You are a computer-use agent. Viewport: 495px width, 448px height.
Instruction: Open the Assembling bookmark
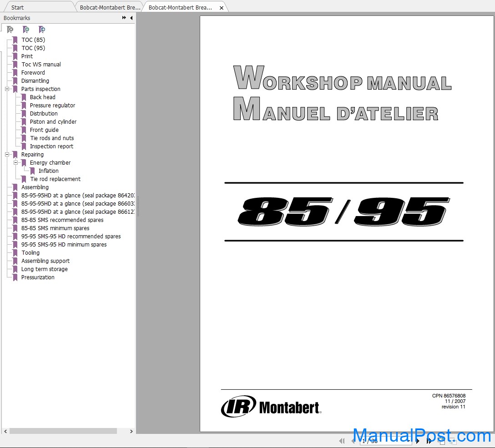tap(35, 187)
